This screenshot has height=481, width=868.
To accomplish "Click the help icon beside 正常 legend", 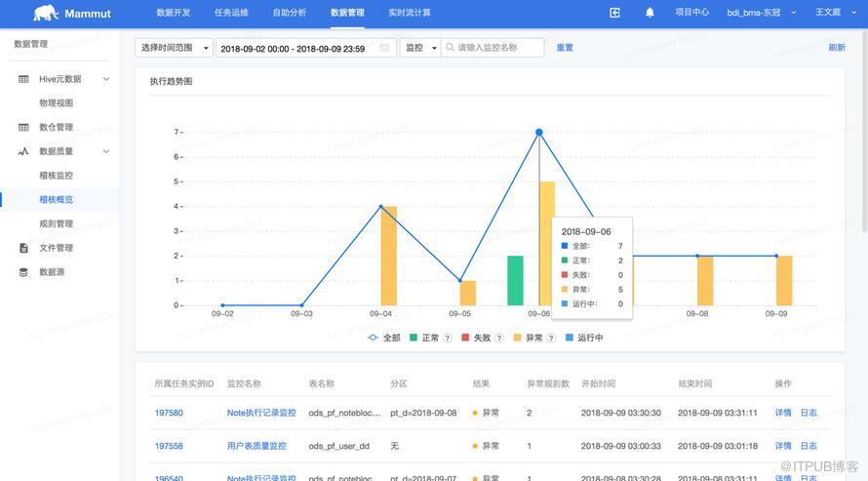I will pos(448,339).
